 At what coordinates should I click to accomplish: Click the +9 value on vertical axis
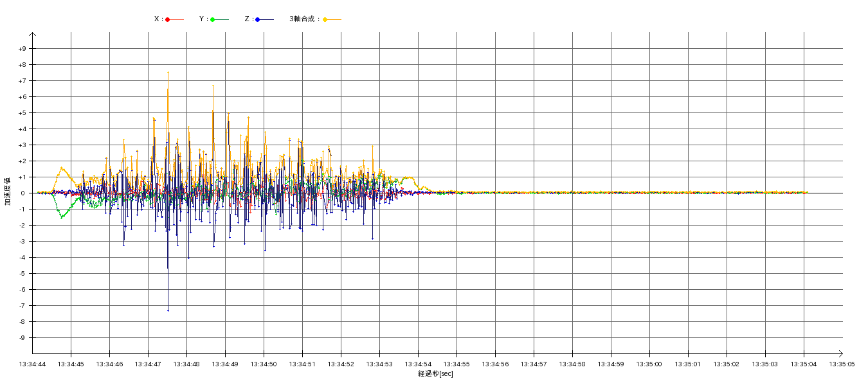pyautogui.click(x=23, y=49)
